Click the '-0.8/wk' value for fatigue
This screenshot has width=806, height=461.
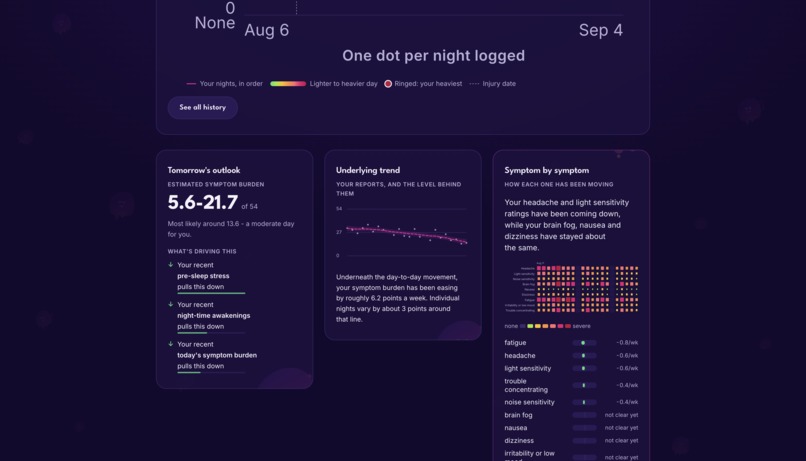(x=627, y=343)
